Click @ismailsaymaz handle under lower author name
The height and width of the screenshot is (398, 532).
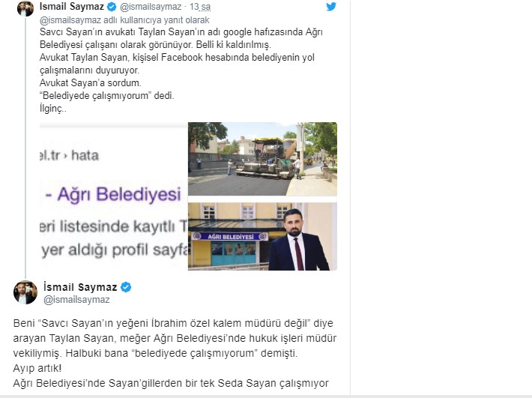(x=76, y=300)
